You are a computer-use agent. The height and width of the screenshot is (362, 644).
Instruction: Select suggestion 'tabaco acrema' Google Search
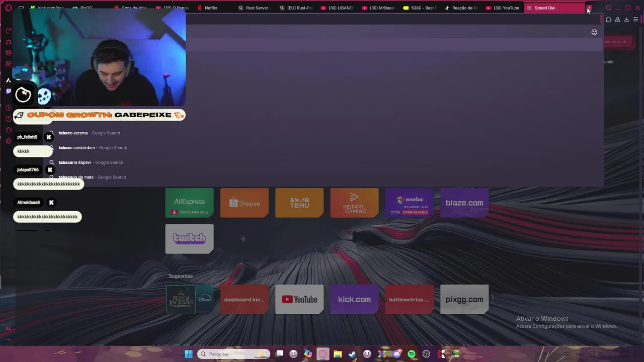[x=89, y=133]
